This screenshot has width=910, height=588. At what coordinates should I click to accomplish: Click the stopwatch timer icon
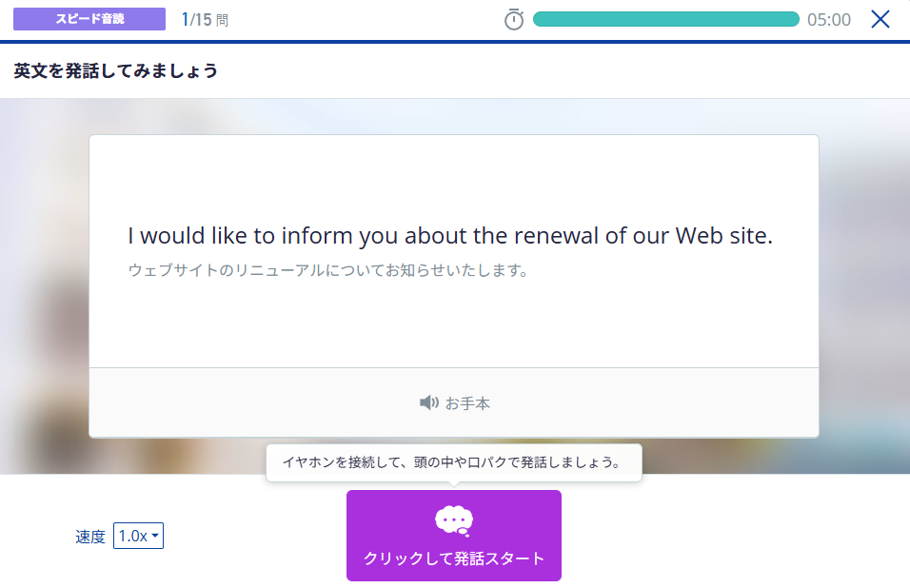pyautogui.click(x=514, y=19)
